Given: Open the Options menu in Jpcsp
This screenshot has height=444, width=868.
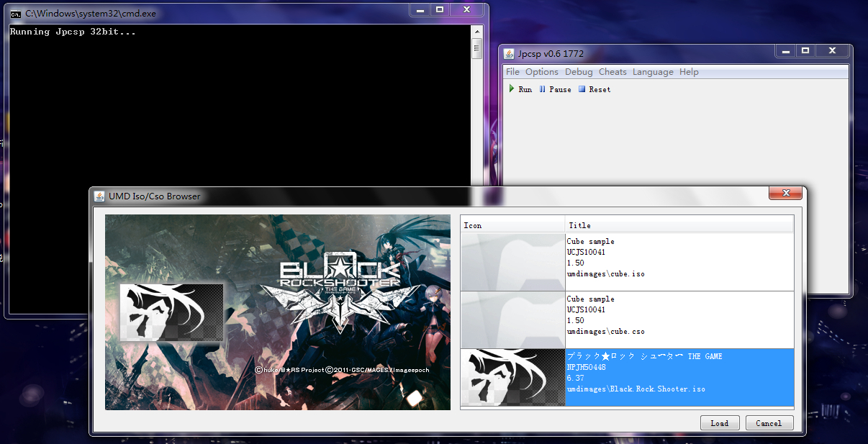Looking at the screenshot, I should pyautogui.click(x=542, y=72).
